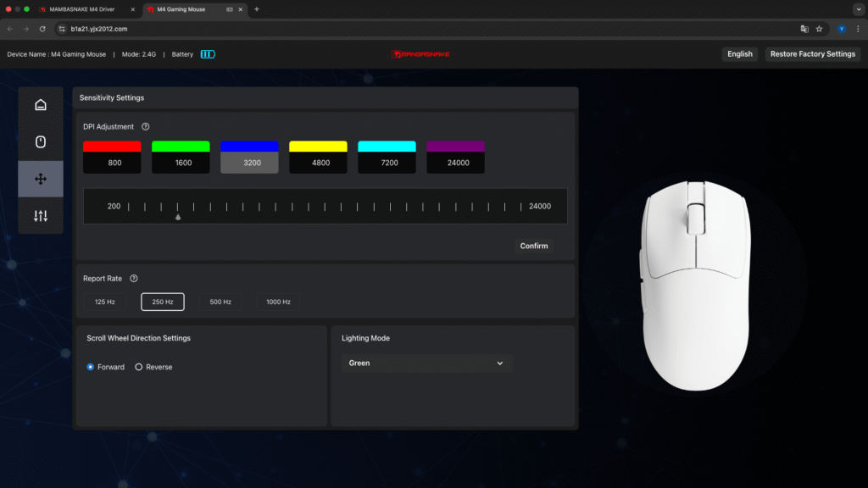Go back in browser history
This screenshot has height=488, width=868.
tap(10, 29)
